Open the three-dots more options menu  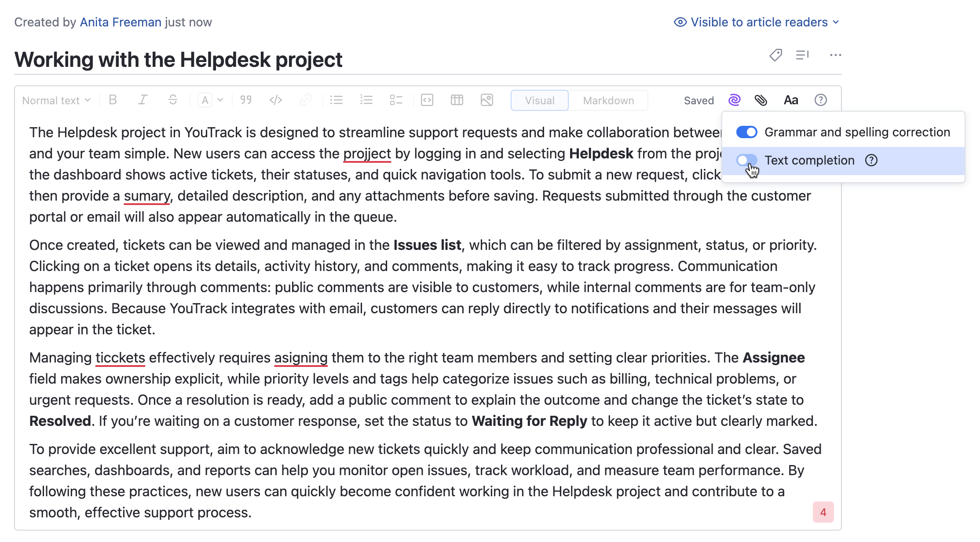coord(835,55)
